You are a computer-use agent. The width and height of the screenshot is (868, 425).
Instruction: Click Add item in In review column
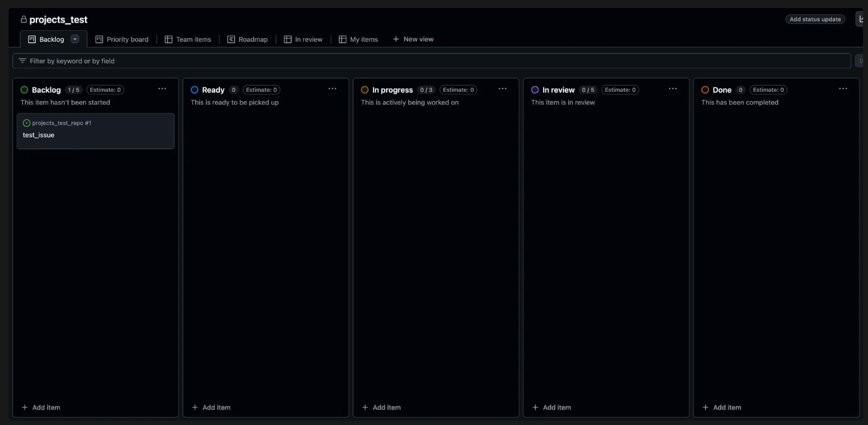[552, 407]
